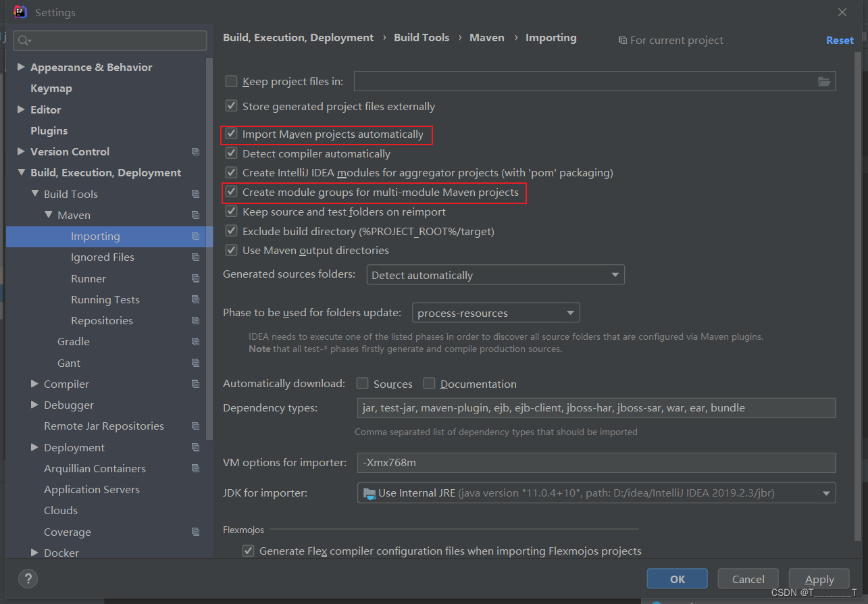Expand the Docker tree node
This screenshot has height=604, width=868.
pyautogui.click(x=34, y=553)
